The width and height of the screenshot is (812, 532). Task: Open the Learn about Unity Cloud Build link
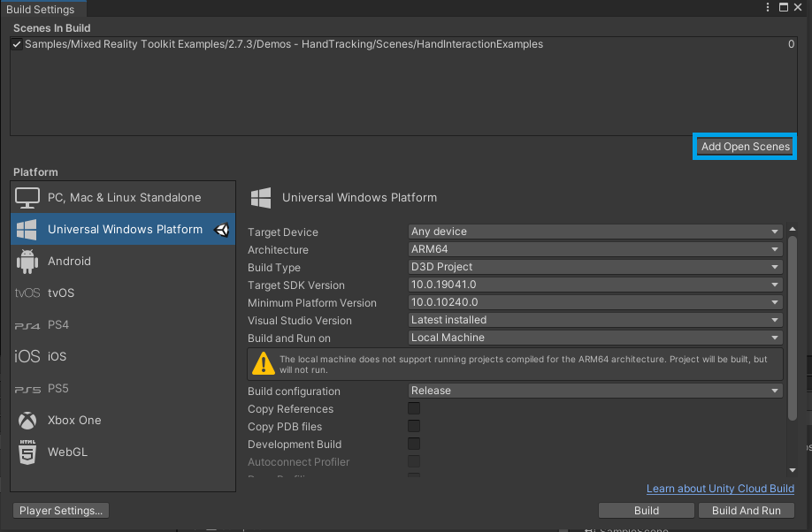click(720, 489)
